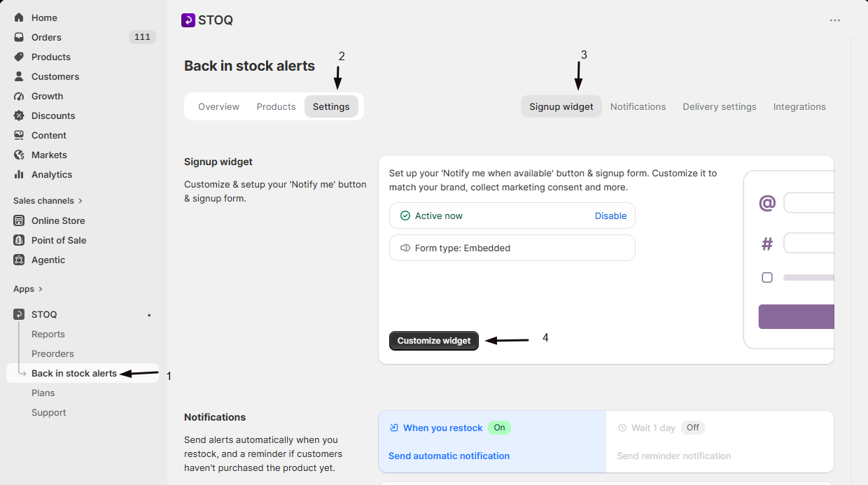The image size is (868, 485).
Task: Click the Orders inbox icon
Action: tap(19, 37)
